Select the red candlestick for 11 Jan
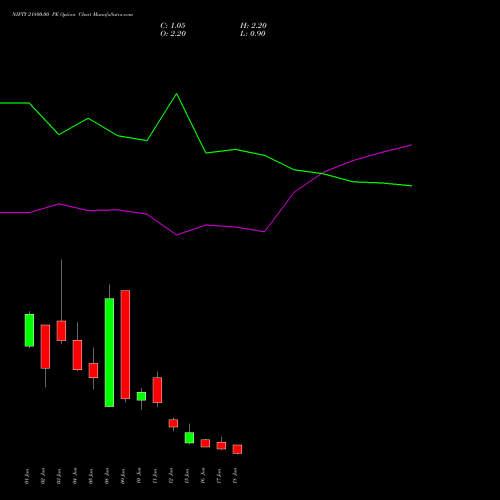The image size is (500, 500). point(157,390)
